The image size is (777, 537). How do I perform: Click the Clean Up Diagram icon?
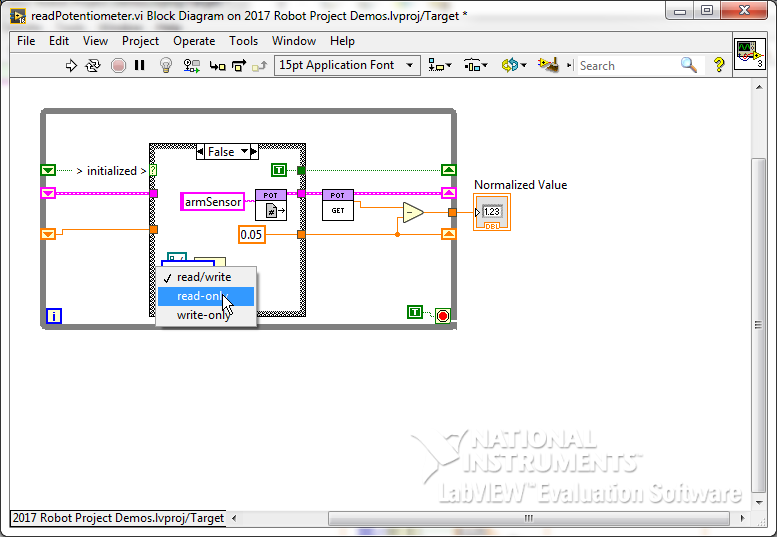[547, 65]
